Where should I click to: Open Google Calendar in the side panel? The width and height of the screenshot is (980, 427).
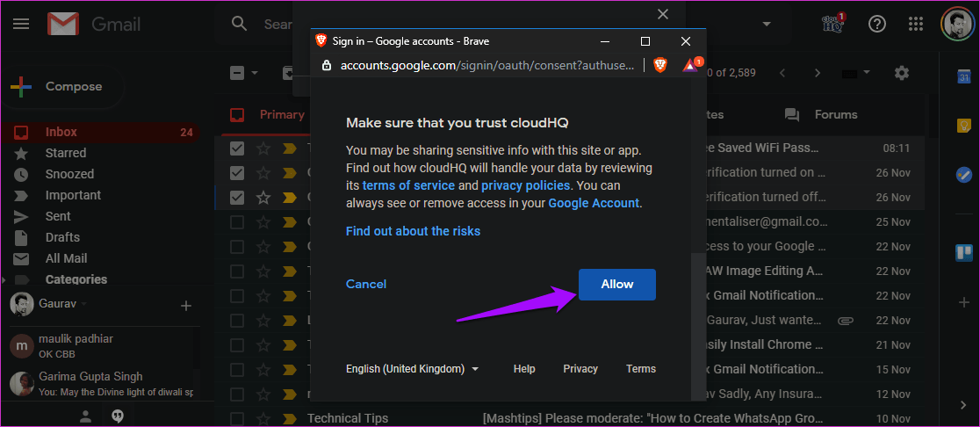click(x=963, y=77)
